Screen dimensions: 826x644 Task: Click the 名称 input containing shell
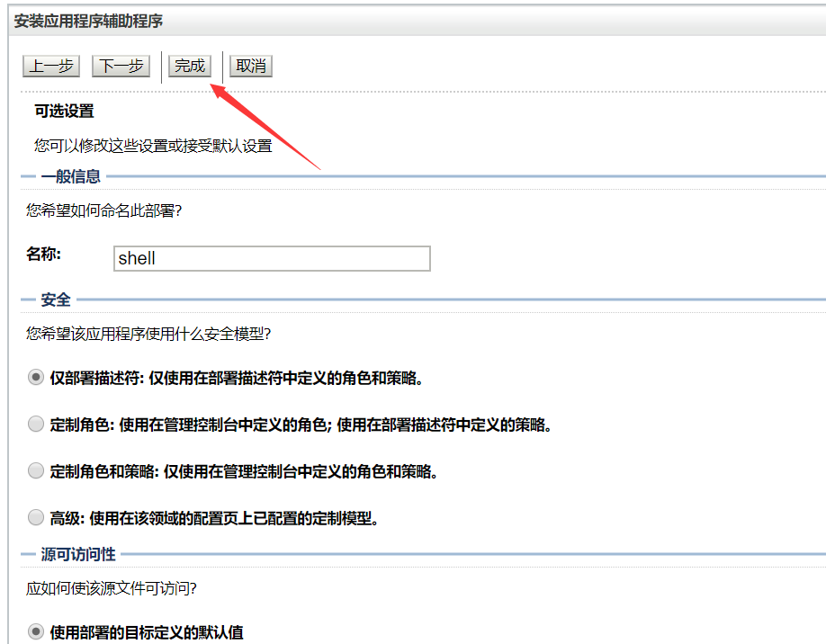270,258
